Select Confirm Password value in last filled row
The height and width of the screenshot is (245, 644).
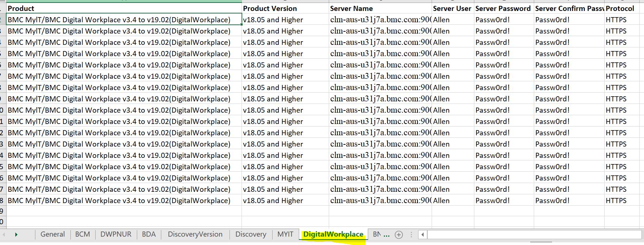(569, 201)
